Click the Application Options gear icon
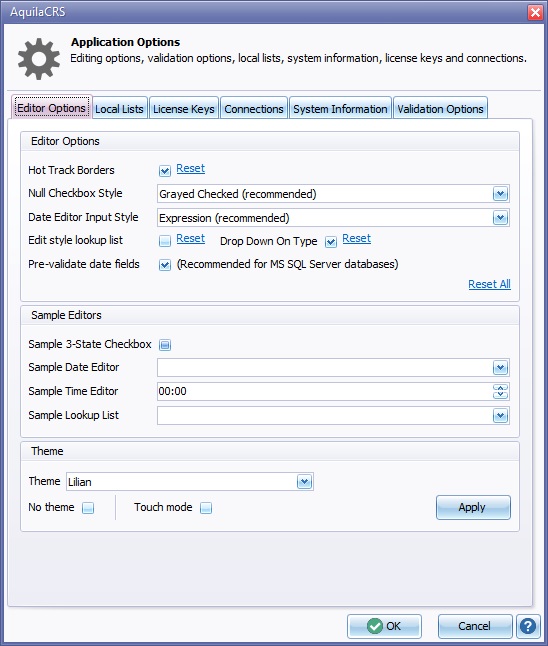Image resolution: width=548 pixels, height=646 pixels. 39,59
